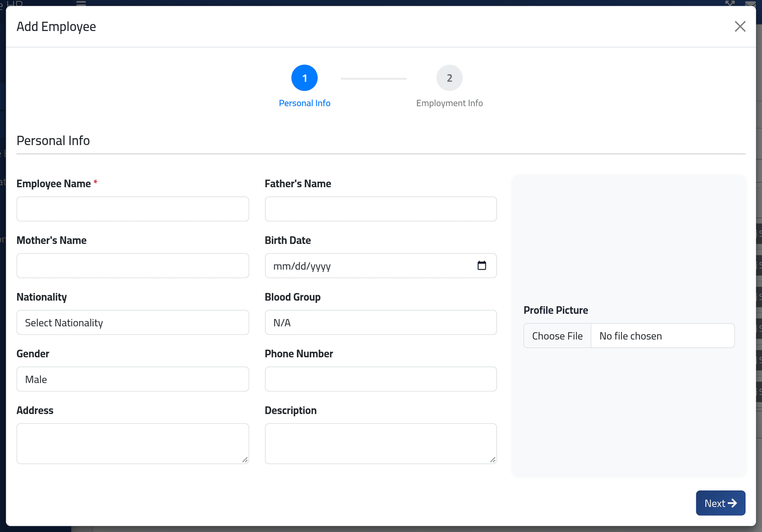Select step 1 Personal Info circle

(x=304, y=78)
